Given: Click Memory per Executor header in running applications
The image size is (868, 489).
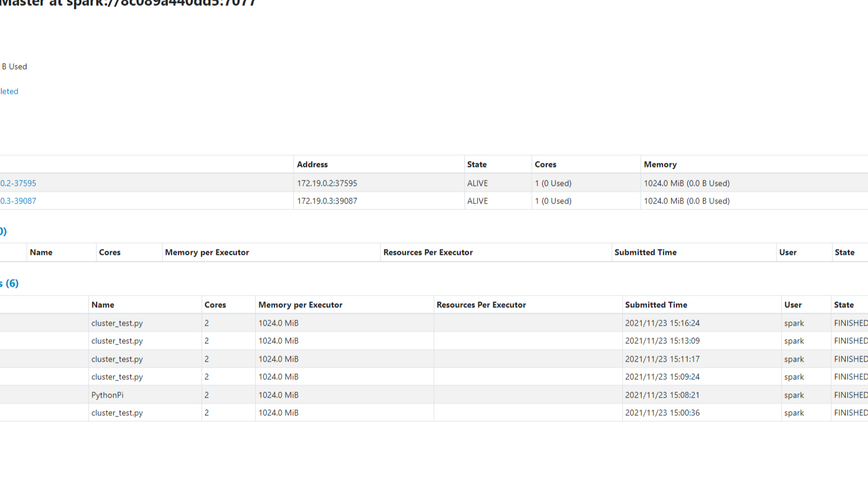Looking at the screenshot, I should point(207,252).
